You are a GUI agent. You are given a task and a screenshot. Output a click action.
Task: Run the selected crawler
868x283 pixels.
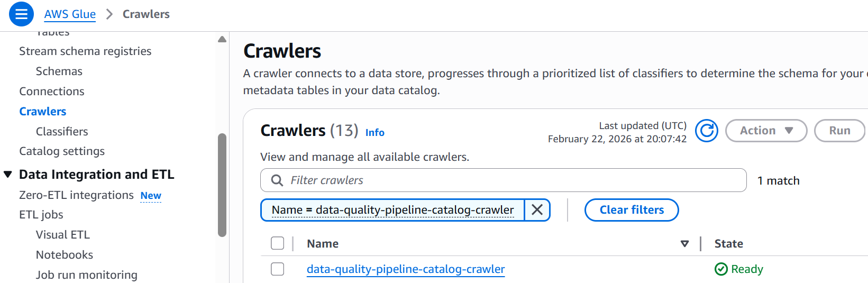(x=839, y=131)
